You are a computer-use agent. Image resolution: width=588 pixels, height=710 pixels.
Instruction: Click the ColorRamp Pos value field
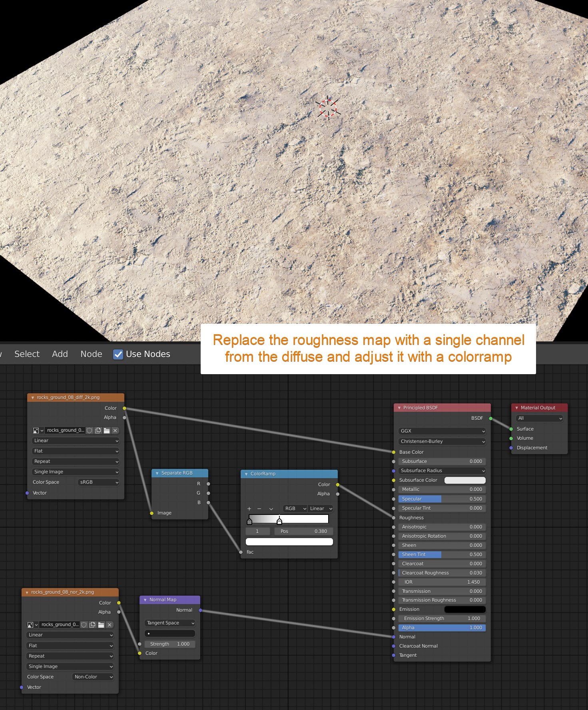[x=303, y=531]
